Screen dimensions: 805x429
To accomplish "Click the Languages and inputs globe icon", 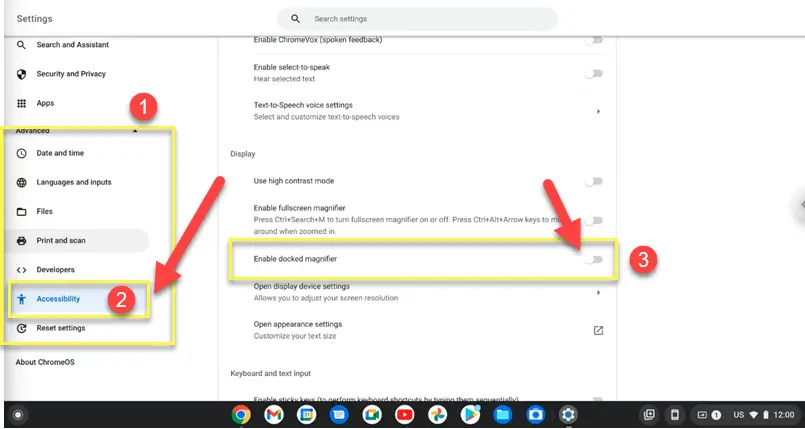I will pyautogui.click(x=21, y=182).
